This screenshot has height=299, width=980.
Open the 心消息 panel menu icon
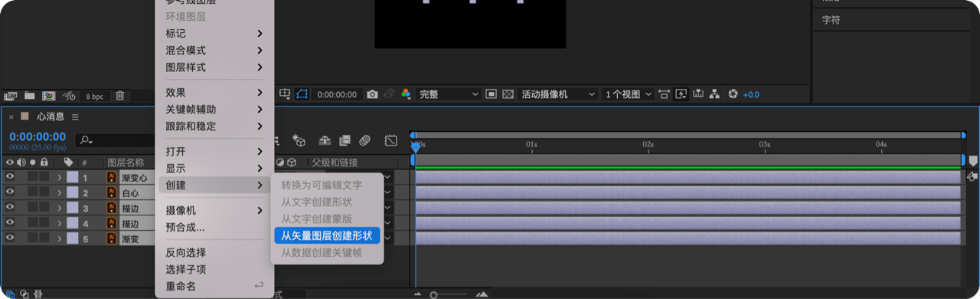pos(75,117)
